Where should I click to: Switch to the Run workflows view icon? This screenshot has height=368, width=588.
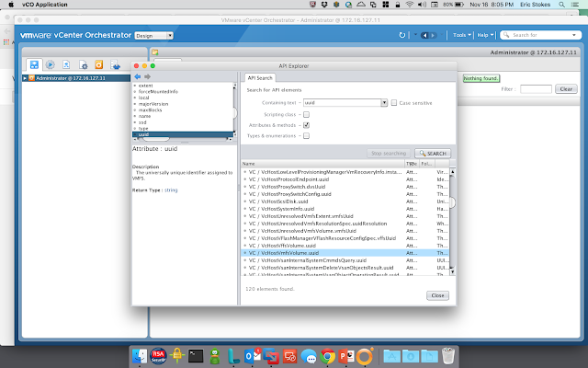pyautogui.click(x=50, y=64)
